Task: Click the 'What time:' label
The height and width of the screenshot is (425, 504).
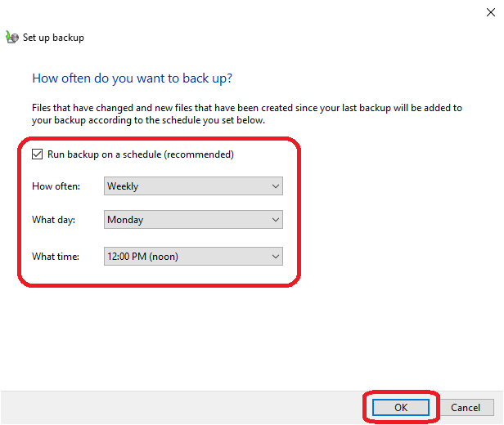Action: [56, 257]
